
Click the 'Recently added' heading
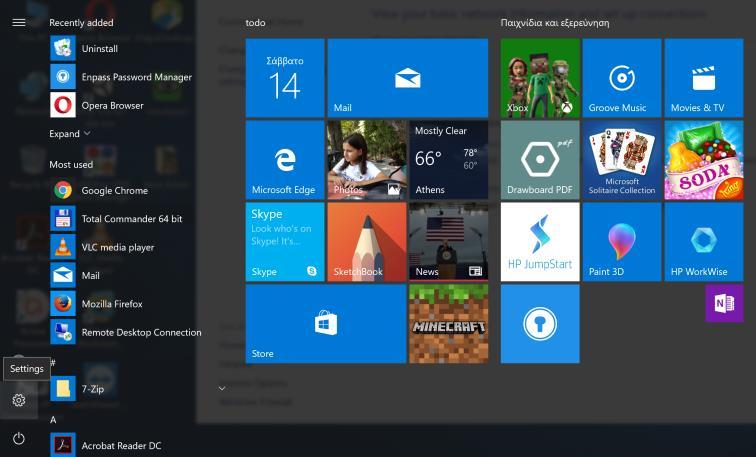pos(81,23)
